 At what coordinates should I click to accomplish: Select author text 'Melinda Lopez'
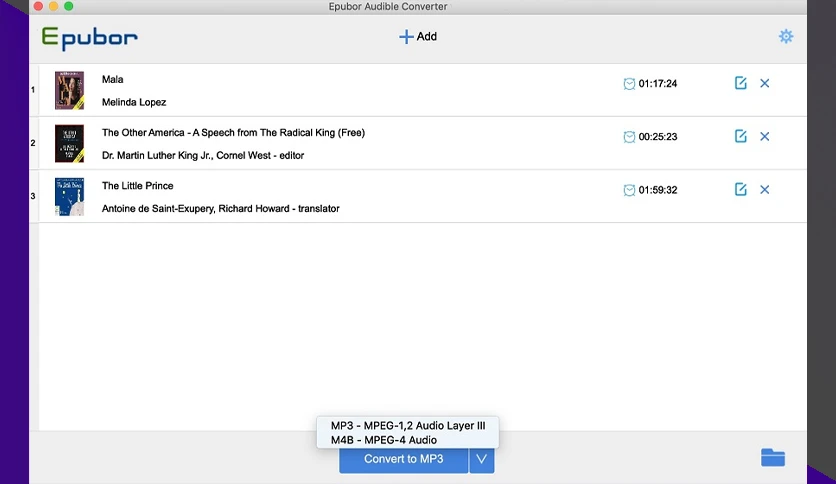(x=134, y=102)
